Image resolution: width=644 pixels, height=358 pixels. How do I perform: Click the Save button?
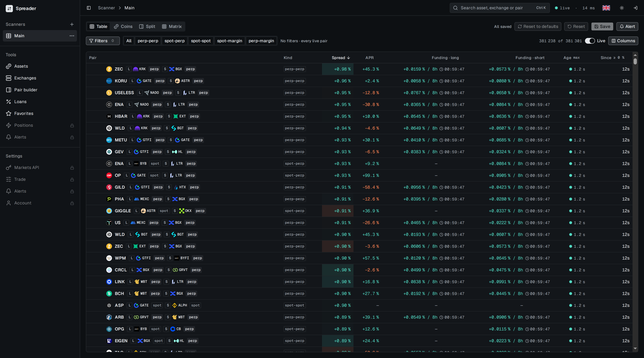[602, 26]
